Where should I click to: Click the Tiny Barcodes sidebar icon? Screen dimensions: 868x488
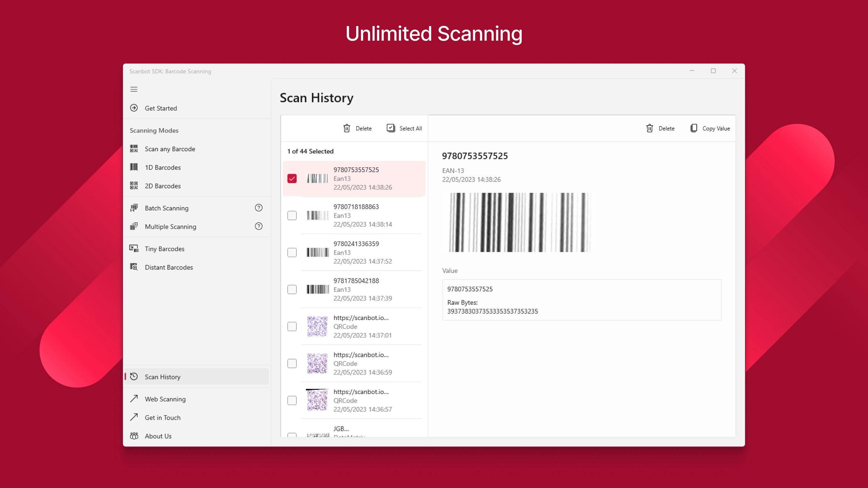[x=134, y=249]
